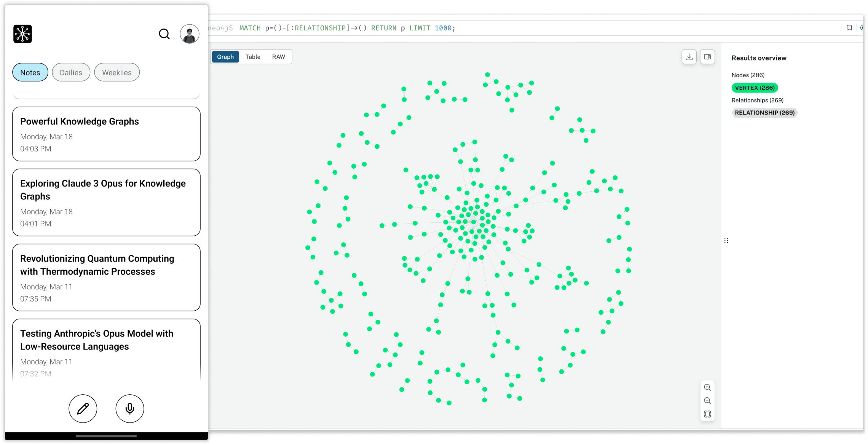Open Powerful Knowledge Graphs note
Image resolution: width=868 pixels, height=445 pixels.
(106, 134)
